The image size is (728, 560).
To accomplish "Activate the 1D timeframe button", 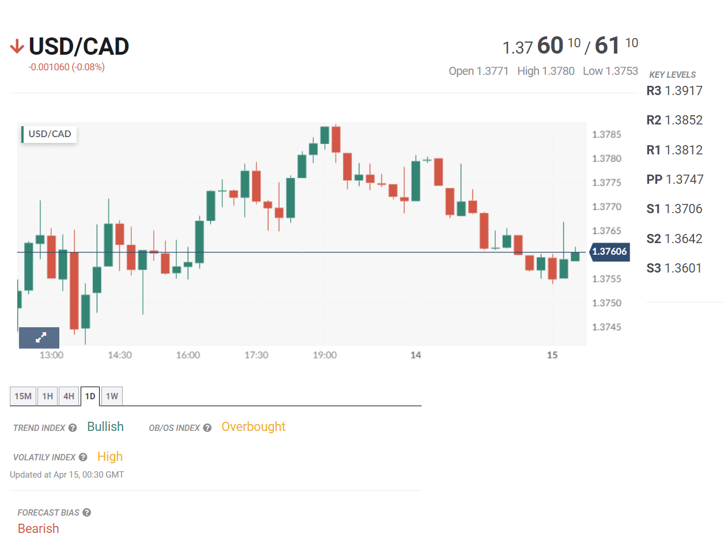I will pos(90,396).
